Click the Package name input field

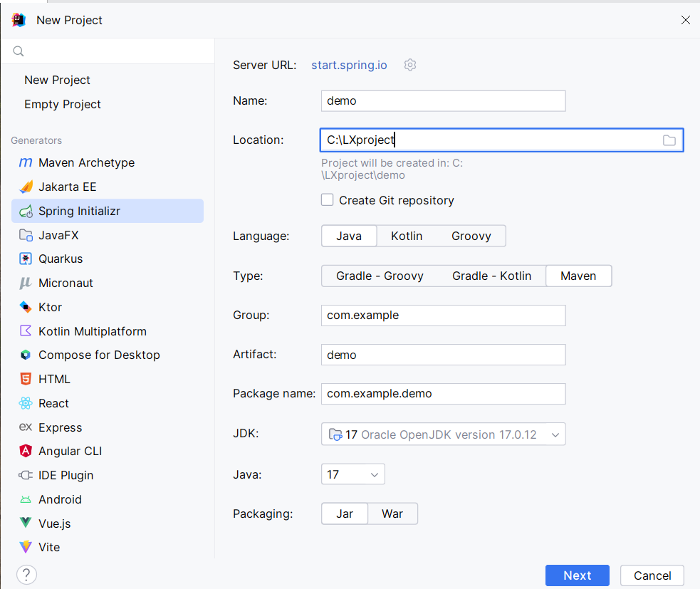(444, 393)
